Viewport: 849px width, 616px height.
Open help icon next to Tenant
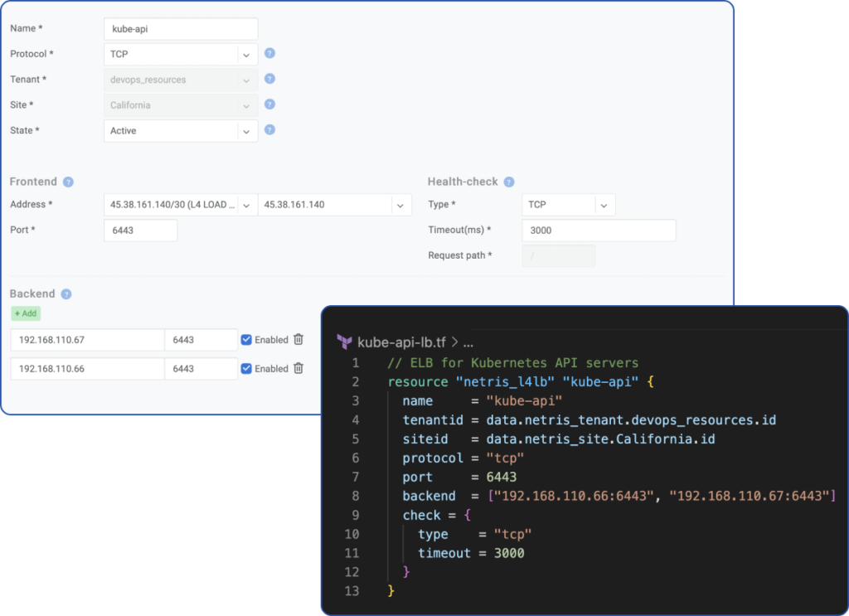pos(269,79)
